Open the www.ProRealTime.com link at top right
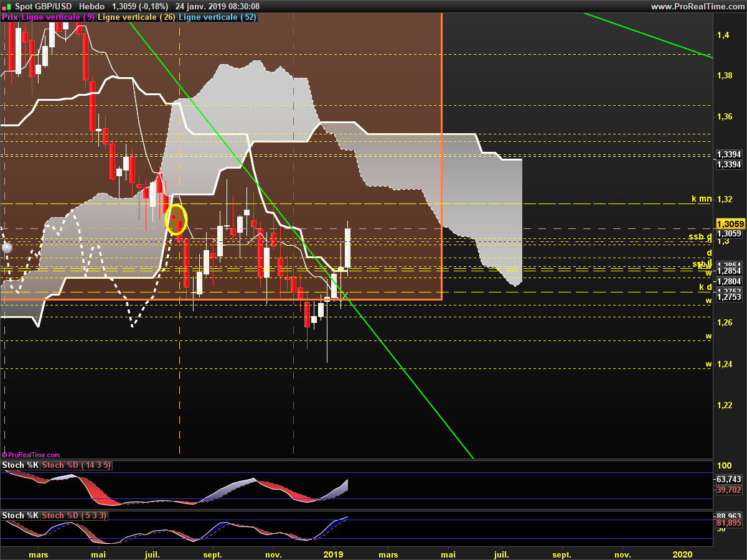 pos(697,6)
